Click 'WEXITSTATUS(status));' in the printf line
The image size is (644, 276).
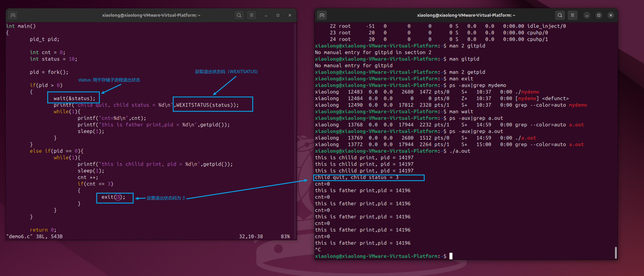208,105
